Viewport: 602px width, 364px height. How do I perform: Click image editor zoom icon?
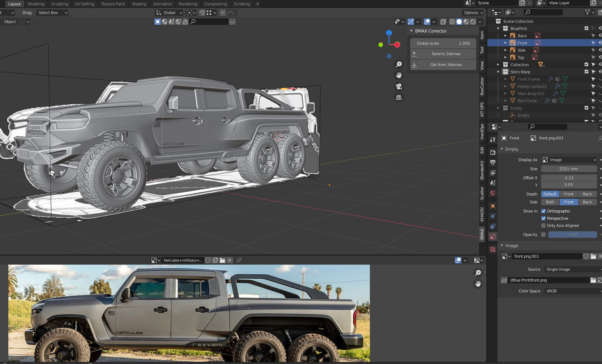tap(478, 273)
